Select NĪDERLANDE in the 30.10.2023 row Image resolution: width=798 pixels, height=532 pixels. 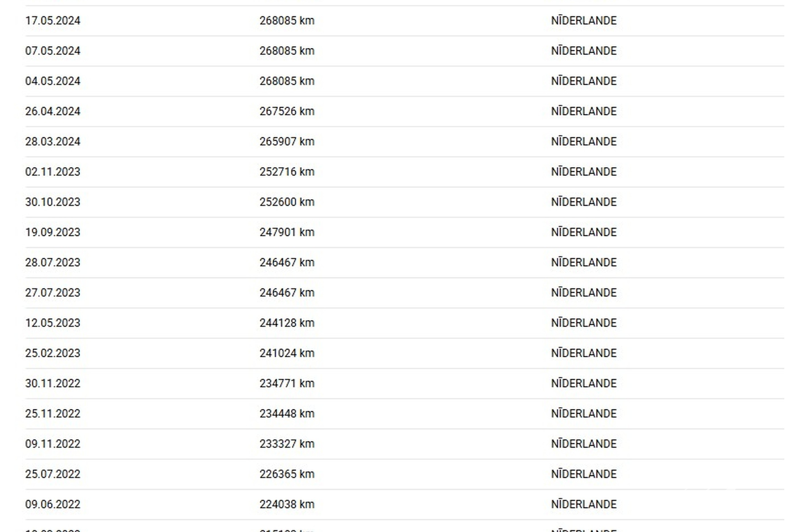pyautogui.click(x=584, y=202)
